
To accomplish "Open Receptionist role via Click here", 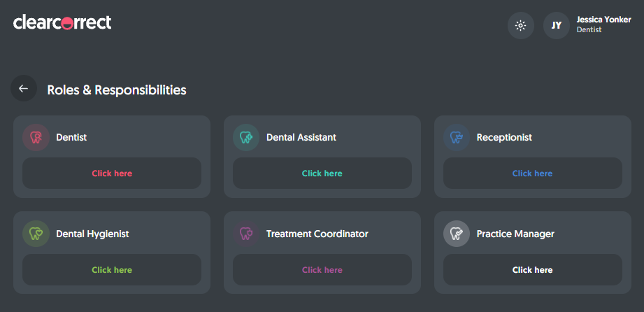I will 532,173.
